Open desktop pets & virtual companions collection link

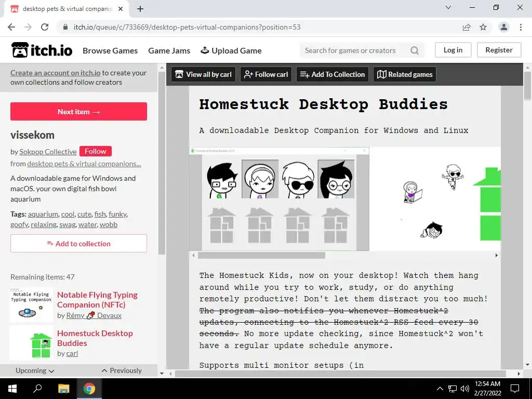tap(84, 164)
